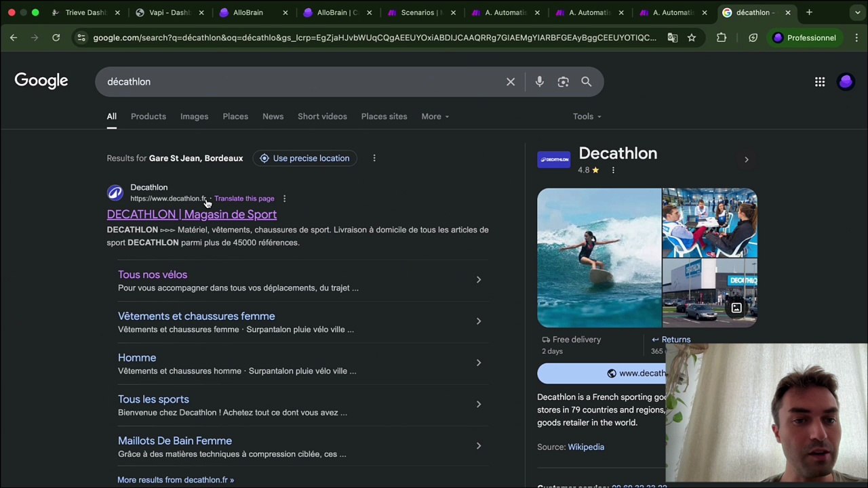Screen dimensions: 868x488
Task: Open the three-dot menu for Decathlon result
Action: coord(285,199)
